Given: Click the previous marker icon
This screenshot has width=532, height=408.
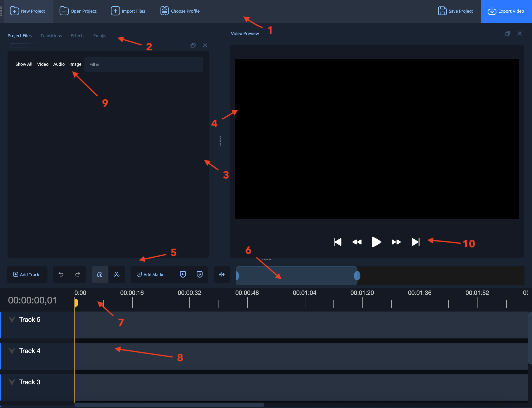Looking at the screenshot, I should 183,274.
